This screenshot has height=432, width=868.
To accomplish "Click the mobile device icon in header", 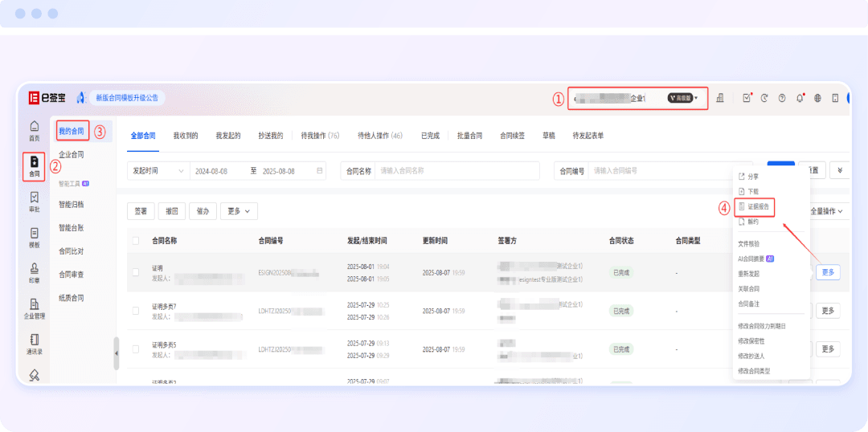I will [835, 98].
